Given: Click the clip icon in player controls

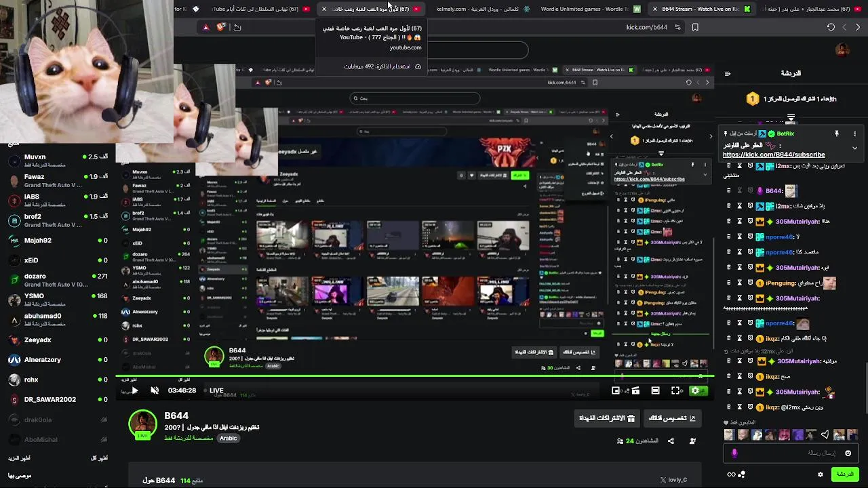Looking at the screenshot, I should click(635, 390).
